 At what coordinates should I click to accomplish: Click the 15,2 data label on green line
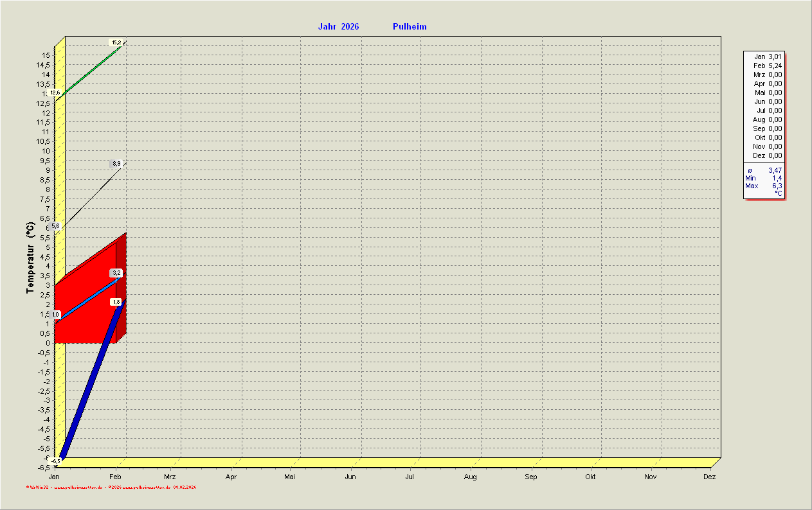coord(116,42)
